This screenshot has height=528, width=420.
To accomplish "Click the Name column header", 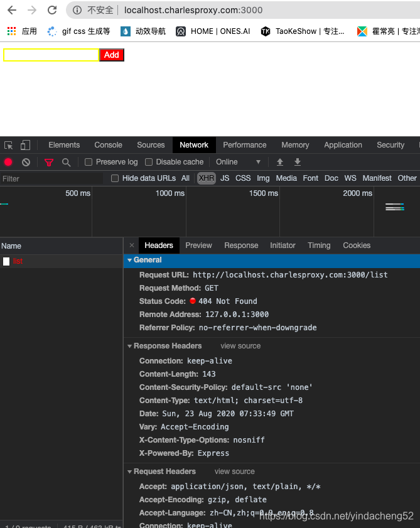I will [62, 246].
